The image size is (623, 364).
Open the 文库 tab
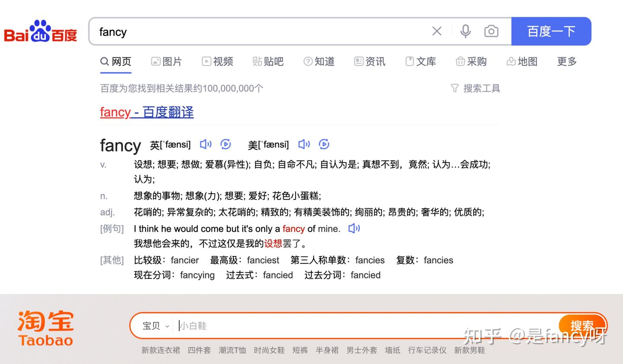coord(421,61)
